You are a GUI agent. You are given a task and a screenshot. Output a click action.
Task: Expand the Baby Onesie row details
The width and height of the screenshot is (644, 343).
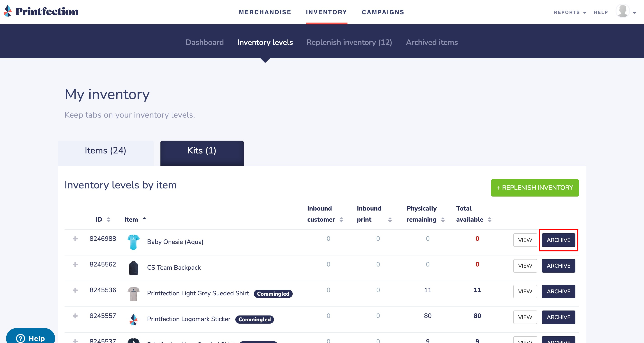75,239
